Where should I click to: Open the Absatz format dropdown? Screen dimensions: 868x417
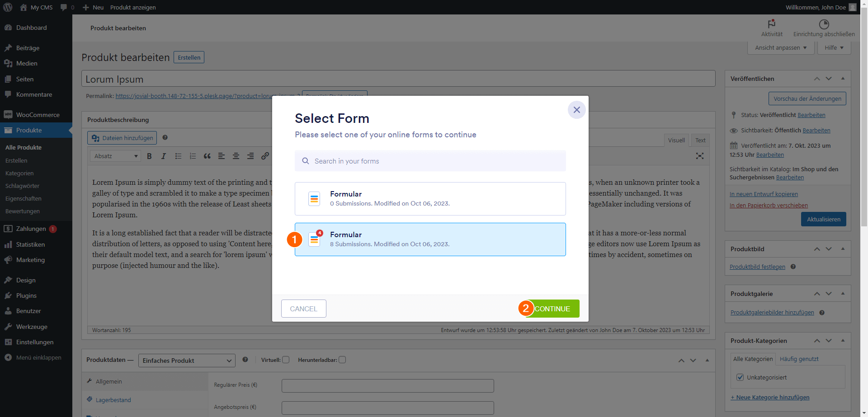pos(115,156)
